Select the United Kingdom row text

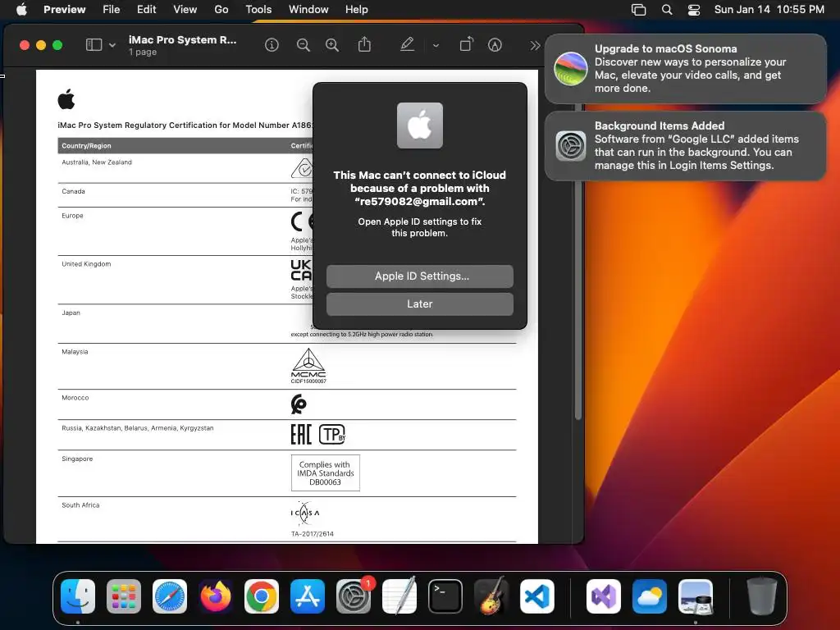click(86, 264)
